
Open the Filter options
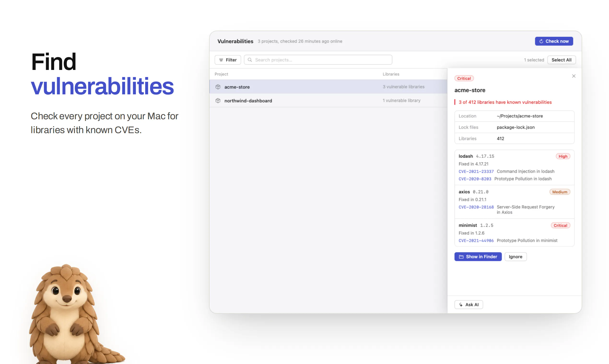coord(228,60)
